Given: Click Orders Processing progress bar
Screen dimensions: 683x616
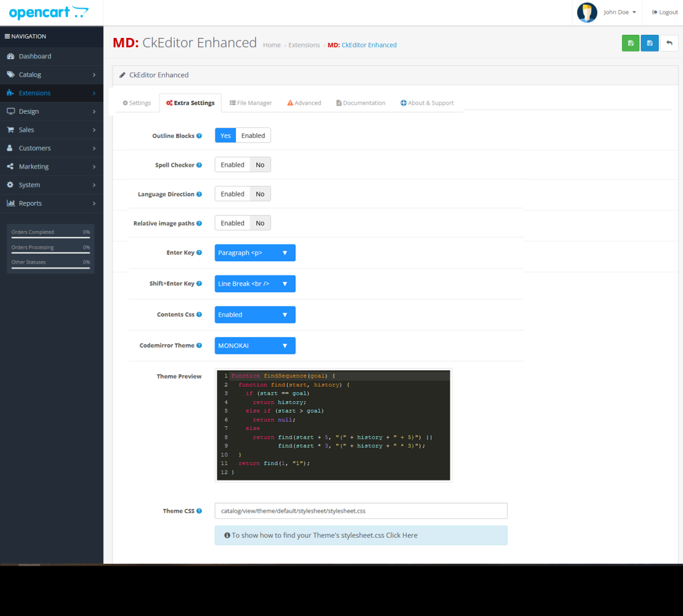Looking at the screenshot, I should [50, 252].
